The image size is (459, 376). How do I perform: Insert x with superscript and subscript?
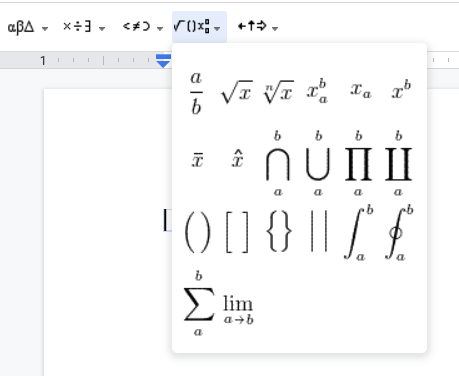point(317,92)
